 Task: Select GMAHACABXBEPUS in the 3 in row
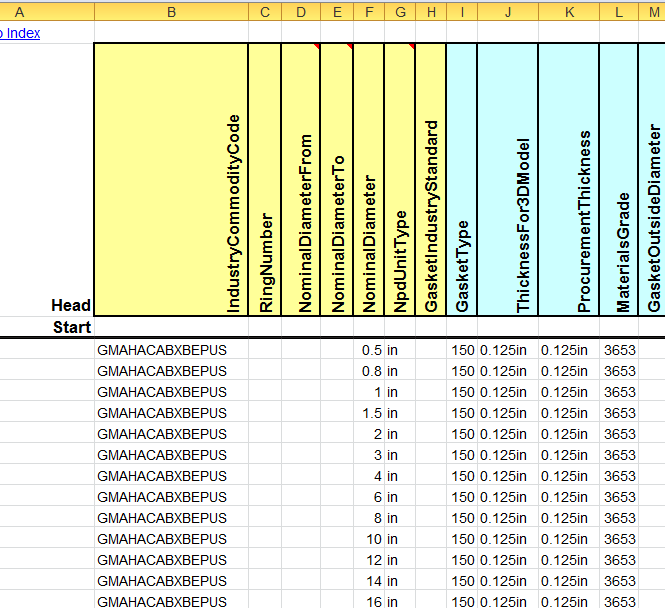click(x=171, y=455)
